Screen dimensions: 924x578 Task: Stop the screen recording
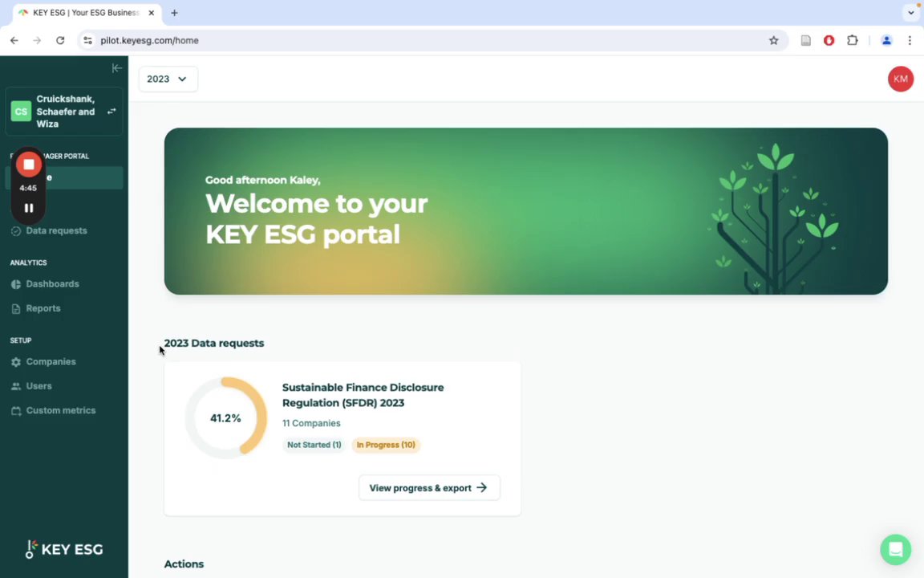pos(28,165)
